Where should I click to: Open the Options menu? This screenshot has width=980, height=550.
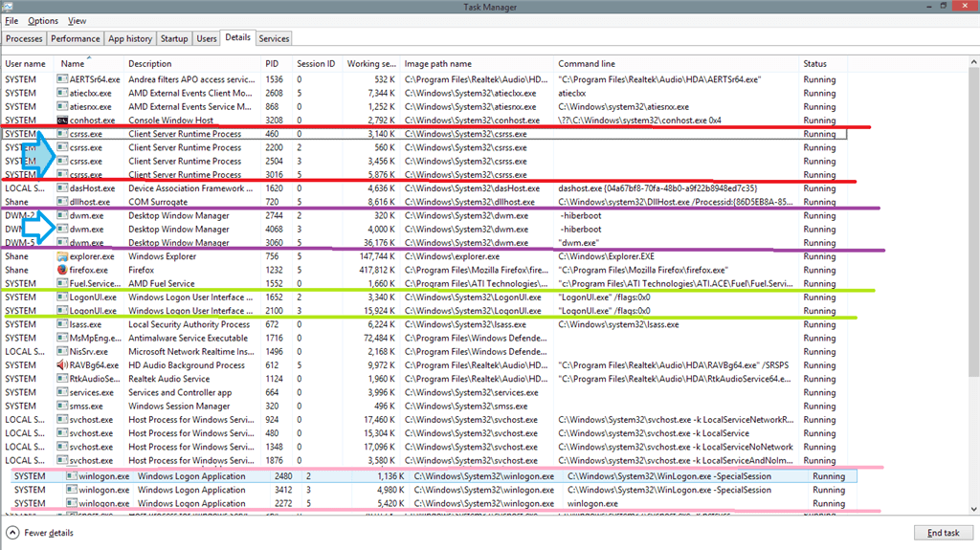coord(43,21)
